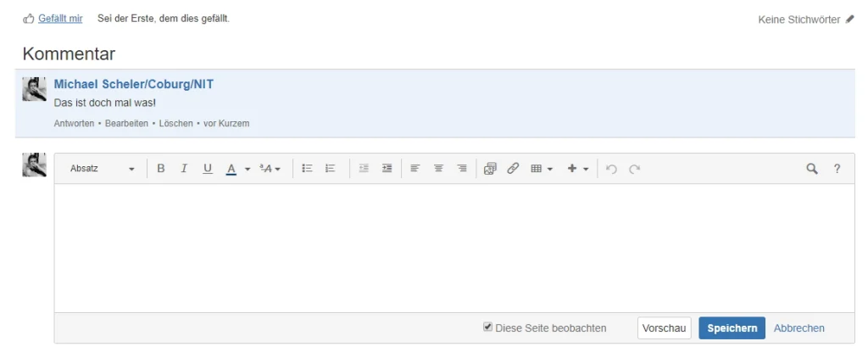Image resolution: width=868 pixels, height=358 pixels.
Task: Open Michael Scheler/Coburg/NIT profile link
Action: pos(133,84)
